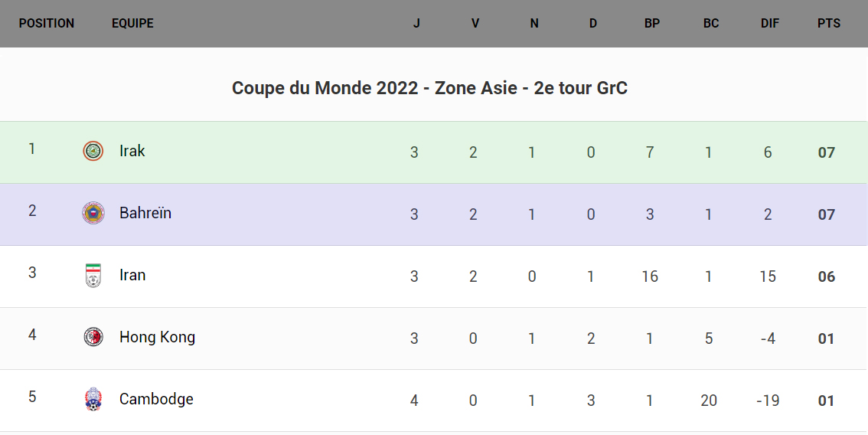This screenshot has width=868, height=435.
Task: Click the BP column header
Action: (x=652, y=23)
